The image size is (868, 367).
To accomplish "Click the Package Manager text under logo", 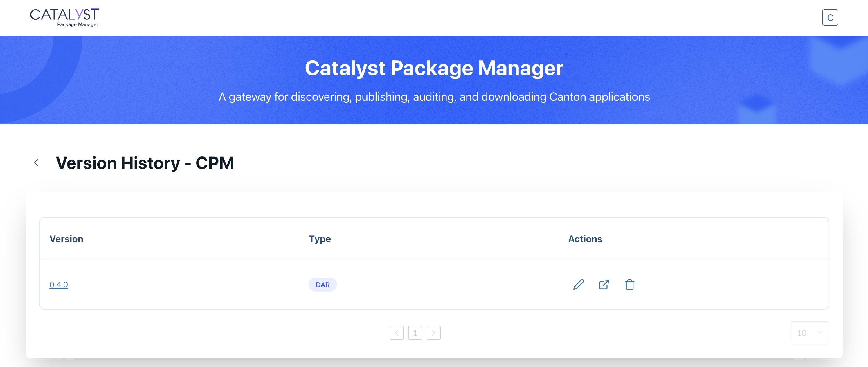I will click(x=78, y=25).
